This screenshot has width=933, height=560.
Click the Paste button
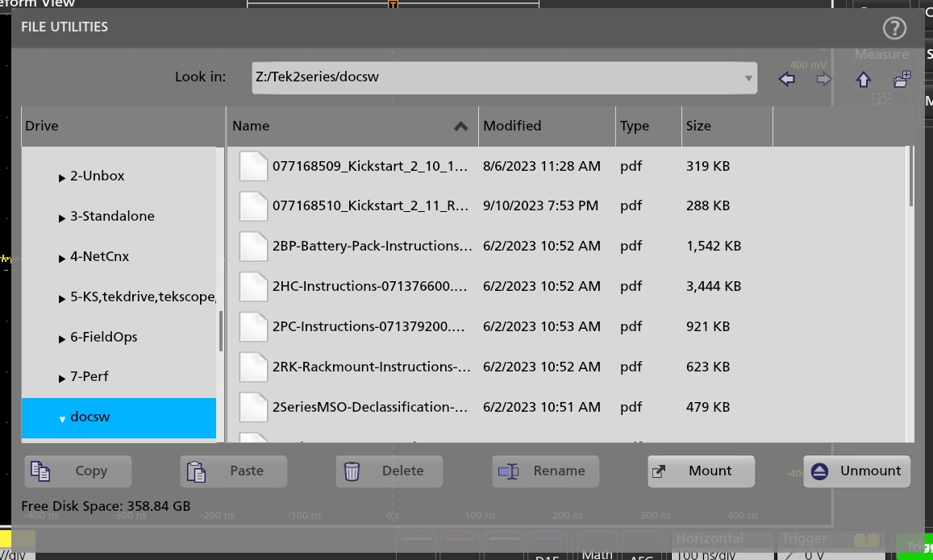(x=234, y=471)
